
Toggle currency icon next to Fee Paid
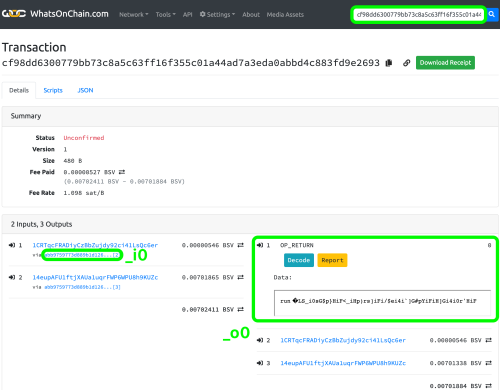122,172
